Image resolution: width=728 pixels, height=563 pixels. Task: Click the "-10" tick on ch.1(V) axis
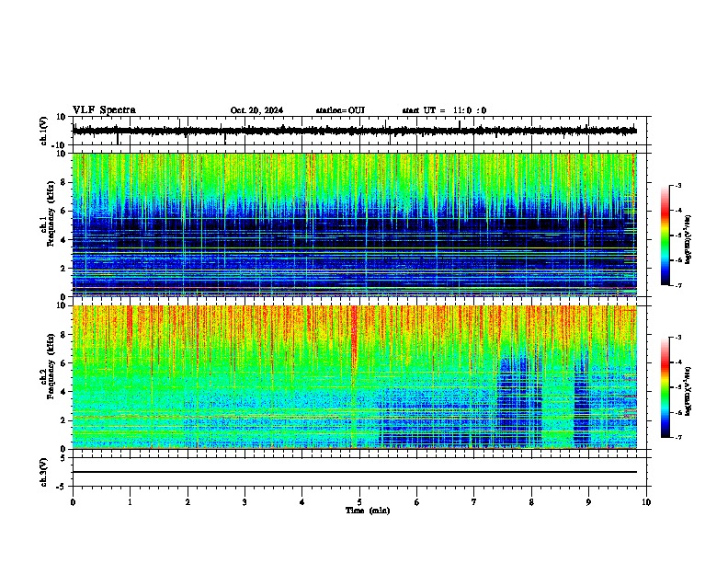(x=59, y=145)
